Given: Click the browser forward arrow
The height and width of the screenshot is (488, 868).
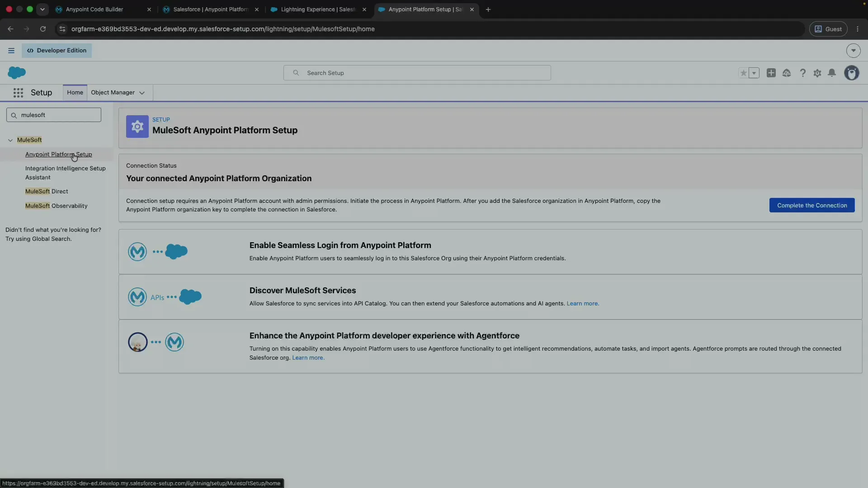Looking at the screenshot, I should point(26,29).
